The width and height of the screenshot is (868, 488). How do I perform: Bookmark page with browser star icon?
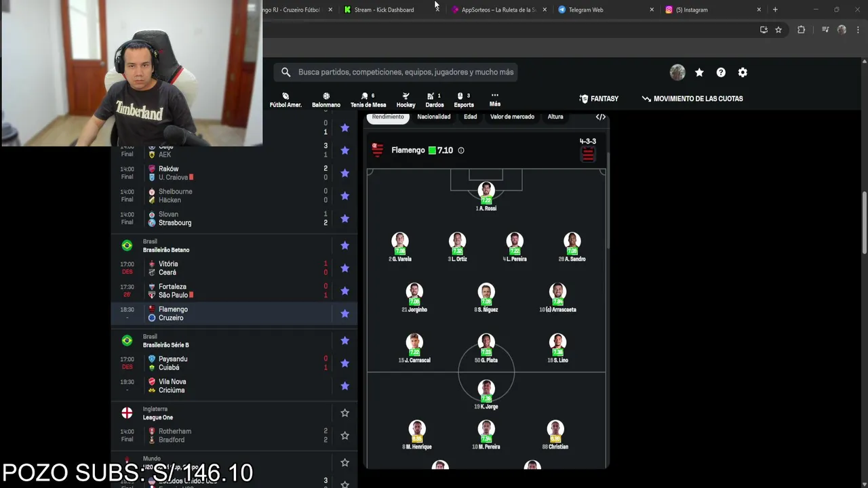(x=778, y=30)
